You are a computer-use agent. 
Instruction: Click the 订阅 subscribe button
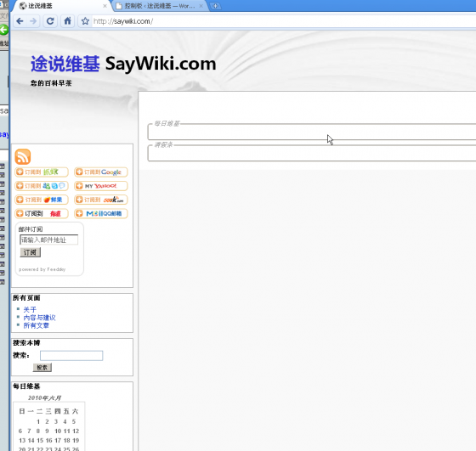30,252
